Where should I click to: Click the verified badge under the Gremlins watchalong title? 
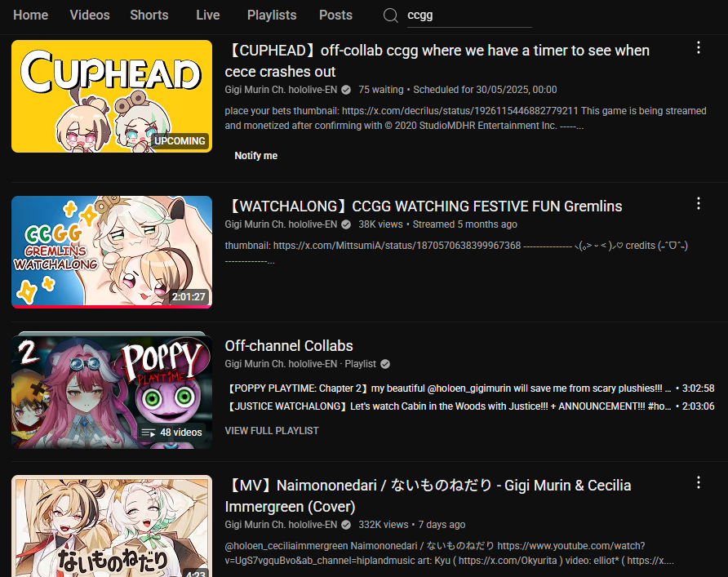[346, 224]
